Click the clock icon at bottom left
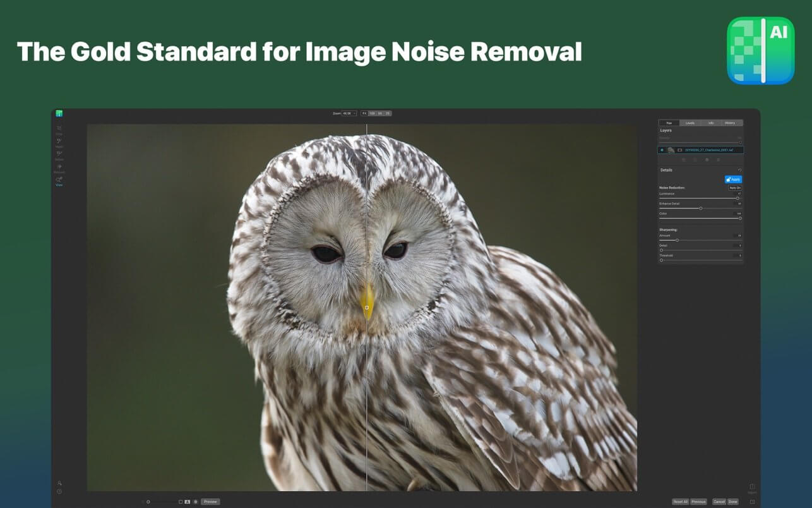 coord(59,491)
